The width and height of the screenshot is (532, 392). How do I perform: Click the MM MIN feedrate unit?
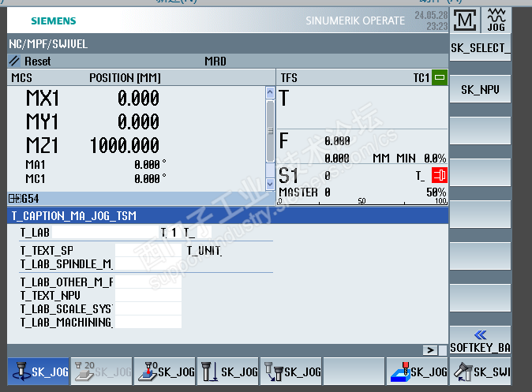394,158
